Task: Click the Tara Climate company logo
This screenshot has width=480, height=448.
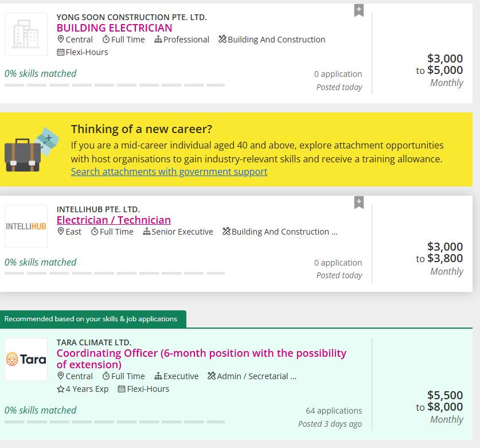Action: tap(26, 360)
